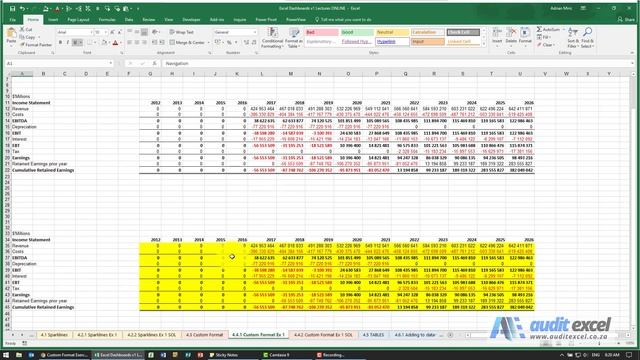Click Tell me what you want to do
This screenshot has height=360, width=640.
[x=343, y=20]
